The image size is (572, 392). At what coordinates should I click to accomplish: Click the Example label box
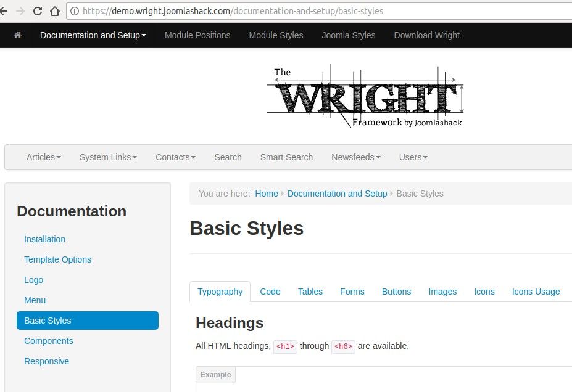click(x=215, y=375)
